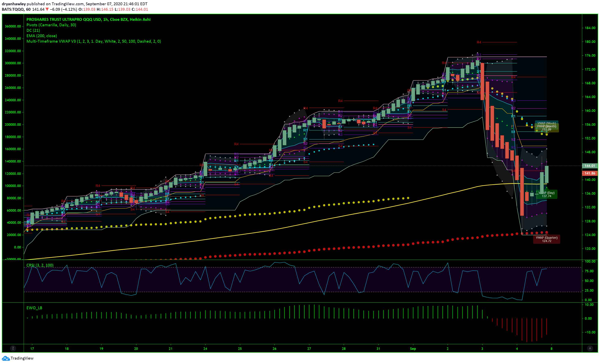Click the -6.09 (-4.12%) change value
The image size is (600, 364).
point(63,9)
